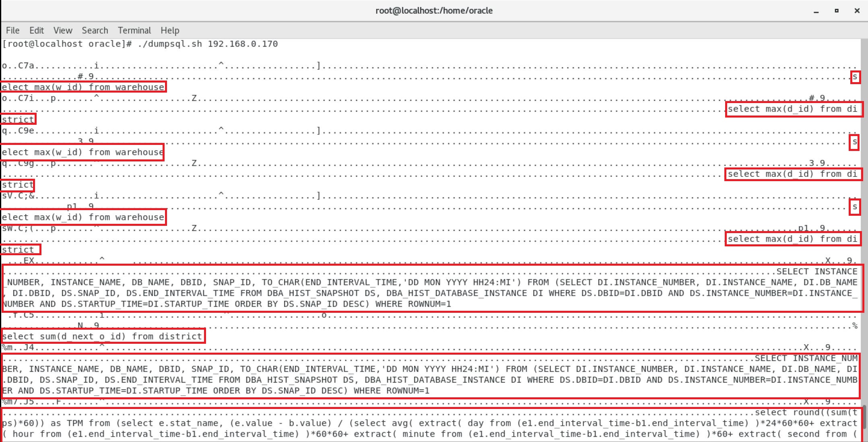Click the window title root@localhost:/home/oracle
The height and width of the screenshot is (442, 868).
coord(434,11)
